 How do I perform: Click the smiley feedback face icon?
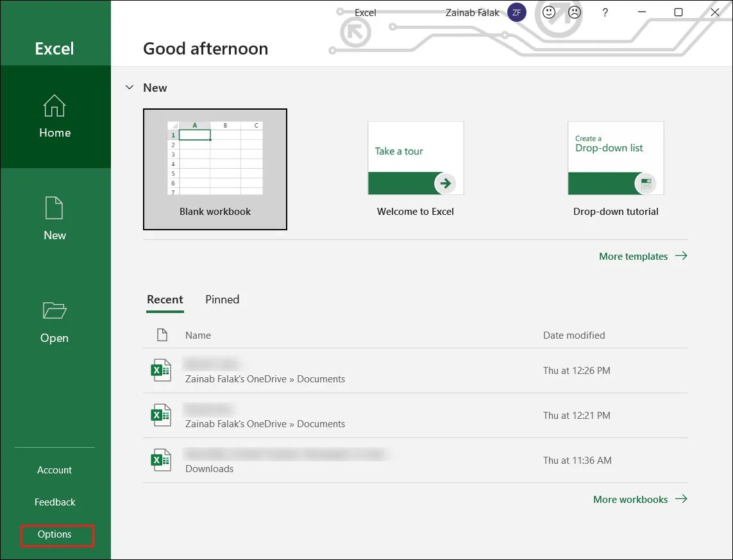(x=550, y=12)
